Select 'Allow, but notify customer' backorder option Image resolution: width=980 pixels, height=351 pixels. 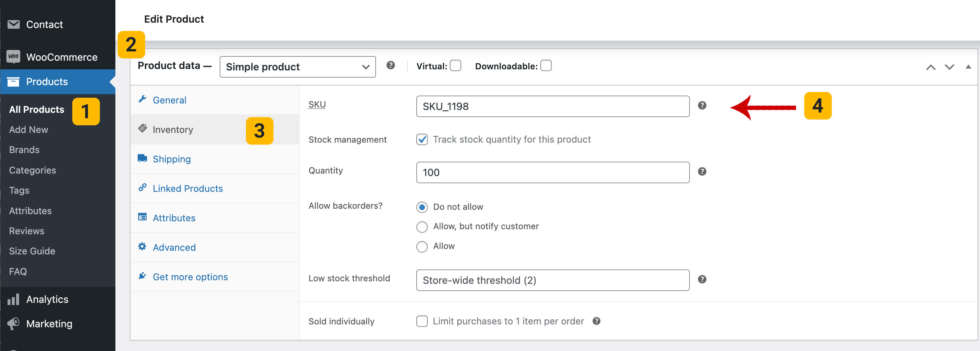point(422,227)
